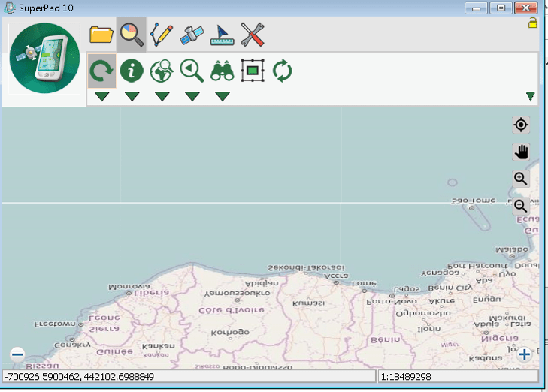Click the SuperPad logo image
The image size is (548, 392).
[x=44, y=59]
